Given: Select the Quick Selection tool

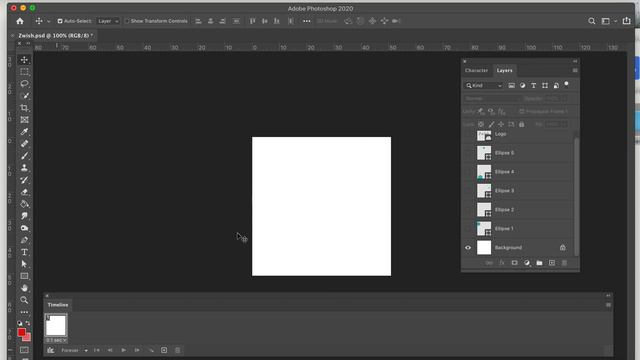Looking at the screenshot, I should 24,96.
